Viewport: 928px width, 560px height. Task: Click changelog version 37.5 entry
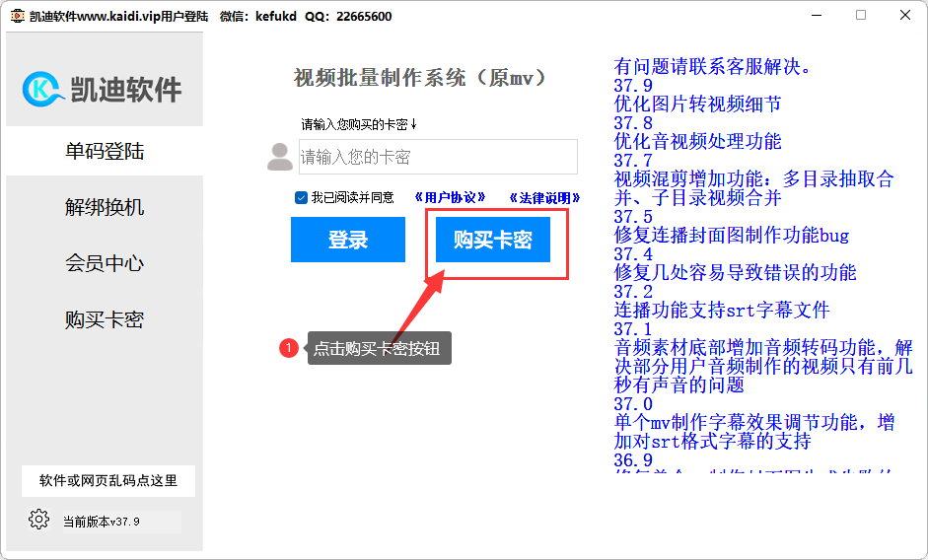[x=633, y=216]
